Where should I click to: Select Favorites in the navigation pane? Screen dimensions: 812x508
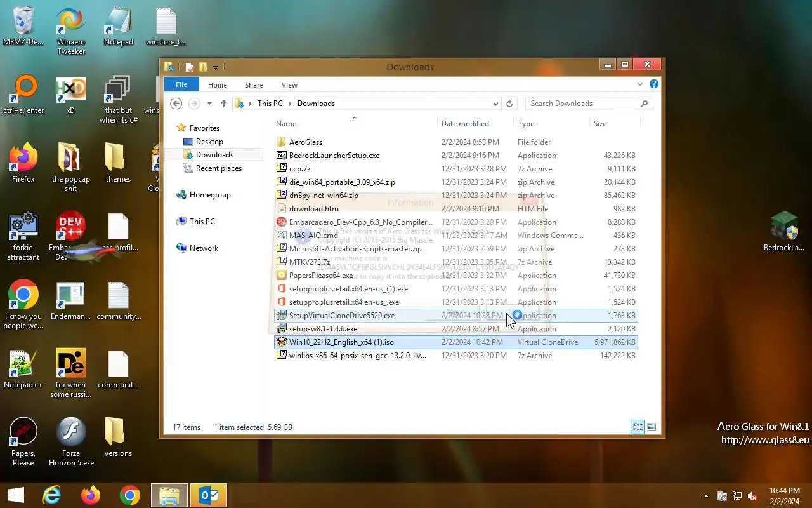click(204, 128)
